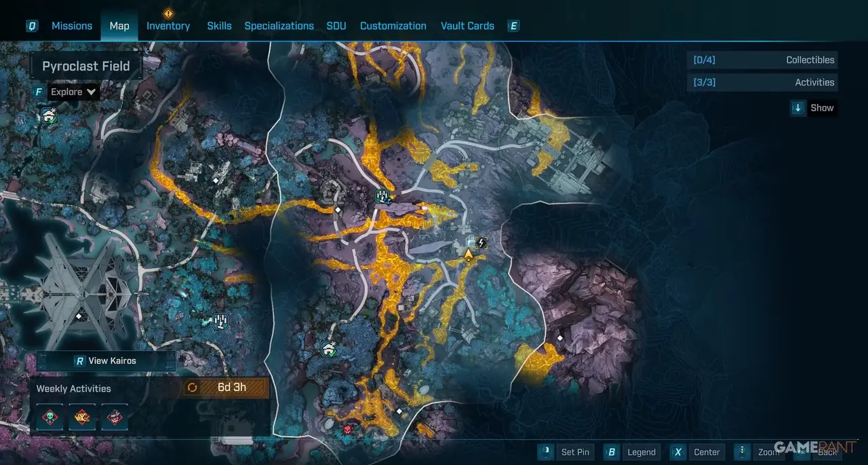
Task: Click the F key icon beside Explore
Action: [39, 92]
